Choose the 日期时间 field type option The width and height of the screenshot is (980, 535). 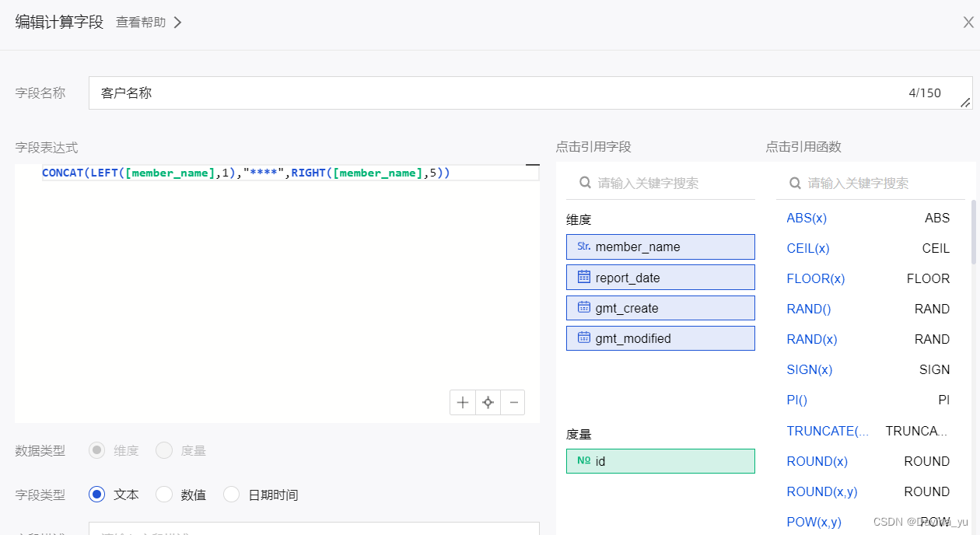232,495
